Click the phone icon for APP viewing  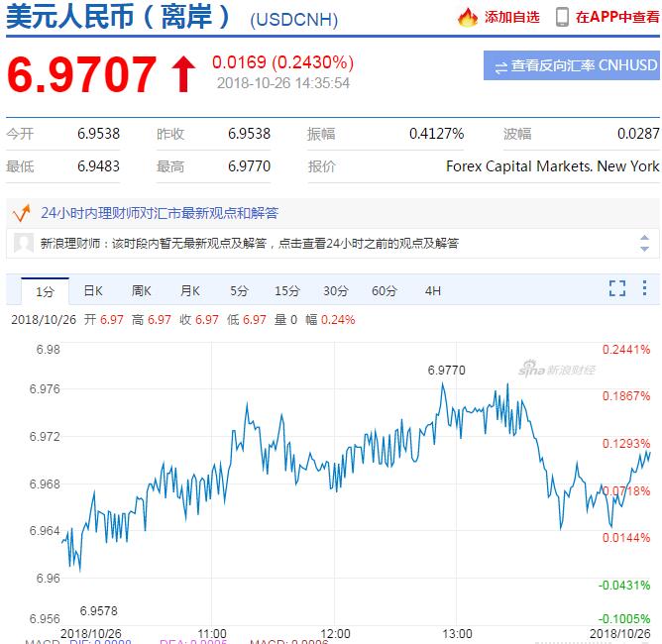point(562,17)
